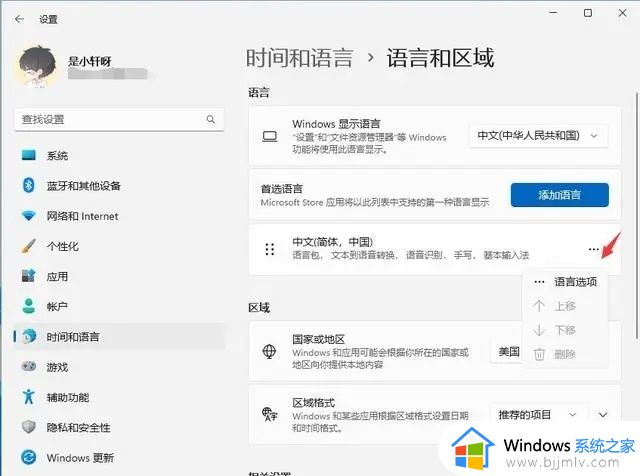Image resolution: width=640 pixels, height=476 pixels.
Task: Open the 推荐的项目 format dropdown
Action: [x=538, y=415]
